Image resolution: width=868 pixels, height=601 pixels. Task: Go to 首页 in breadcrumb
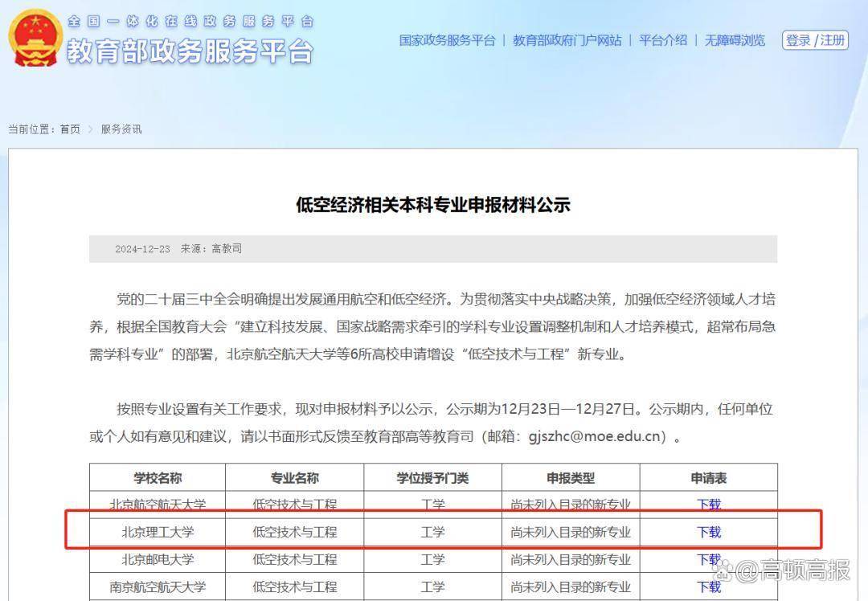[70, 129]
